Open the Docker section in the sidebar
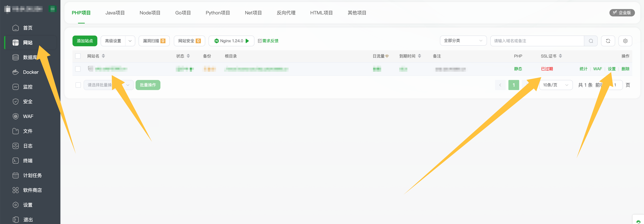 tap(31, 72)
